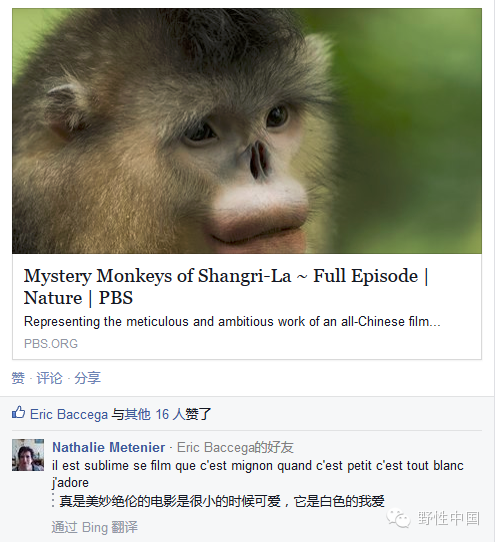Image resolution: width=495 pixels, height=542 pixels.
Task: Click the French comment text
Action: pyautogui.click(x=258, y=474)
